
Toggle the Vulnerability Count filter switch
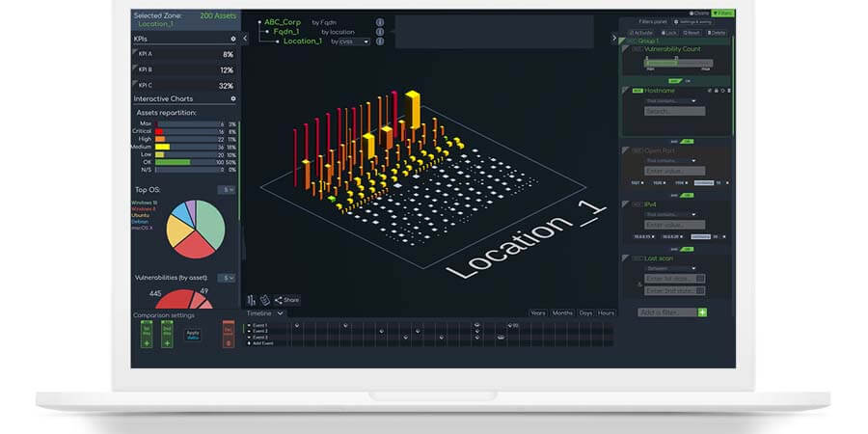coord(637,48)
